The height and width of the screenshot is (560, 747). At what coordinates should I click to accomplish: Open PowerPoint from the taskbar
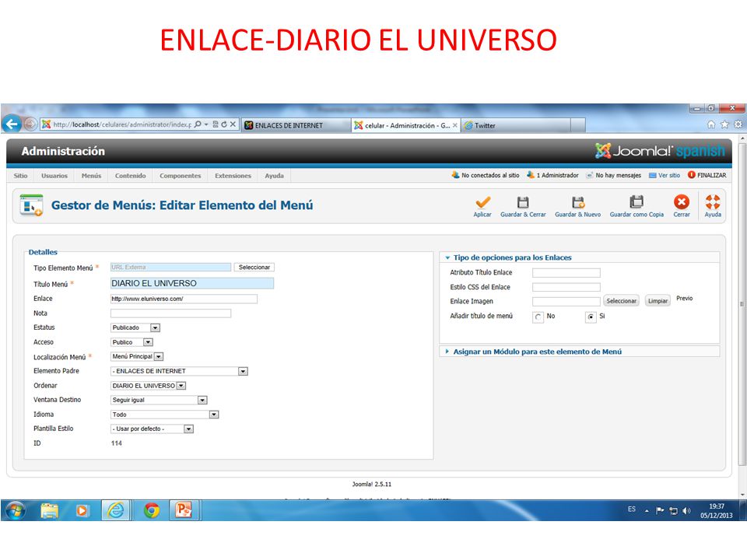184,510
